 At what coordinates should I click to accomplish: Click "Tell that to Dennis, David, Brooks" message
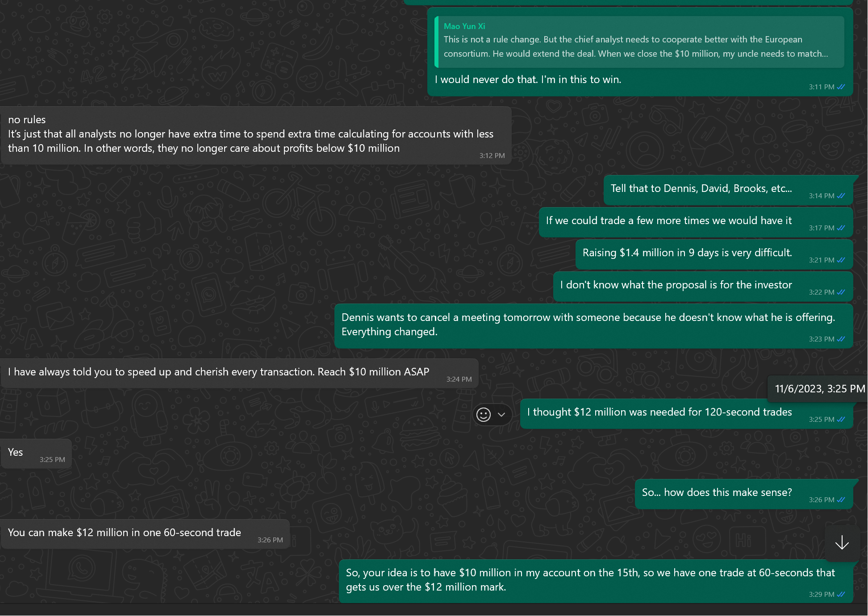[x=701, y=189]
